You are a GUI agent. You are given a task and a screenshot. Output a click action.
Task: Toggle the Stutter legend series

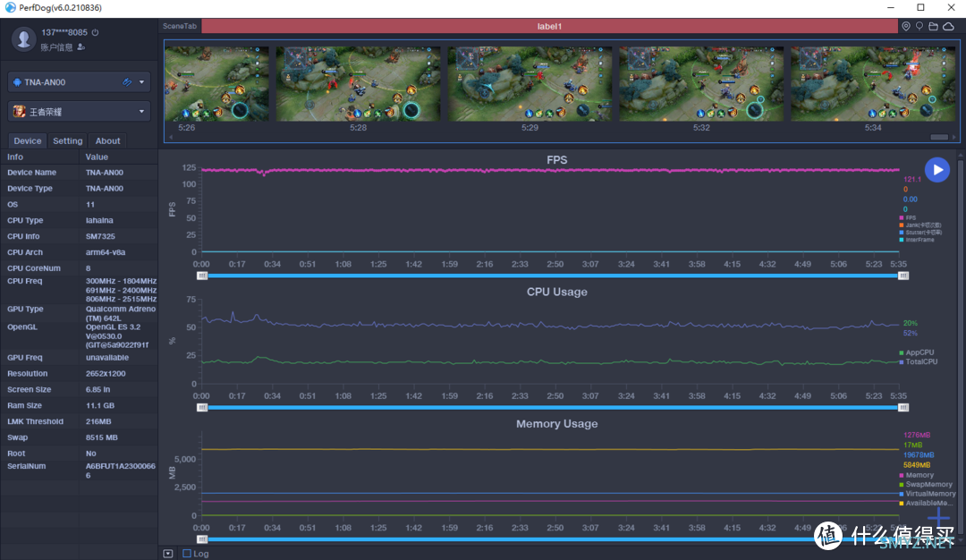click(921, 233)
